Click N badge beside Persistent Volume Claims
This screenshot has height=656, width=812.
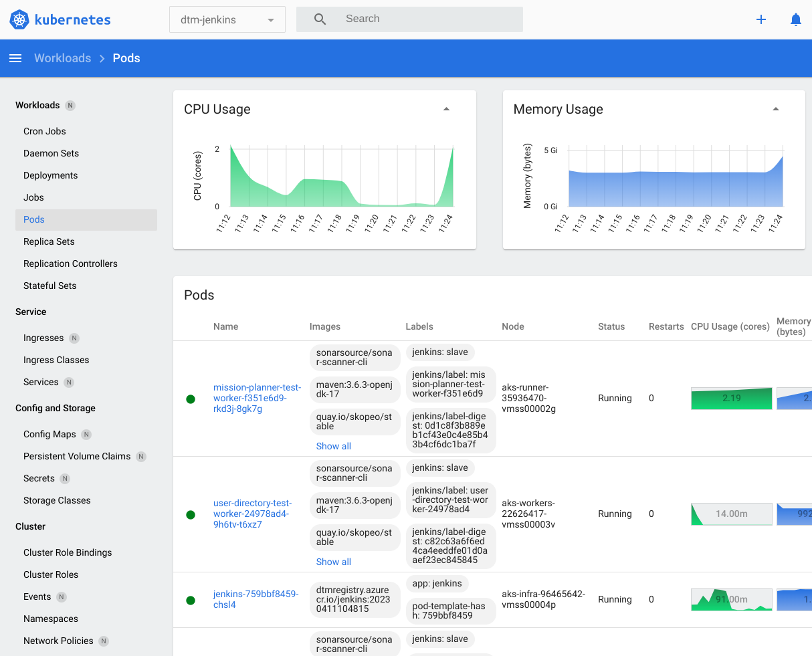click(141, 457)
